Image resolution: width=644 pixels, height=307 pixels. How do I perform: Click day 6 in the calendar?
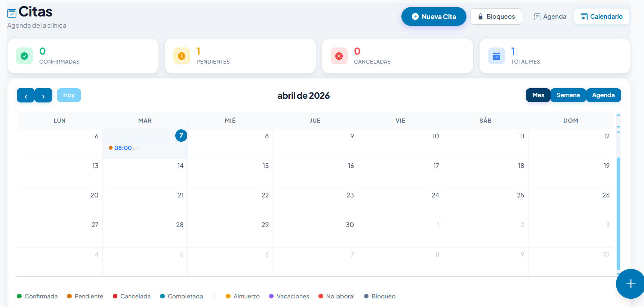coord(96,136)
